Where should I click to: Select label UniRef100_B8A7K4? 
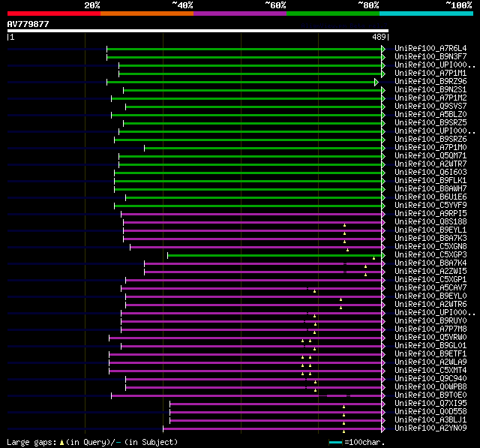pyautogui.click(x=430, y=263)
